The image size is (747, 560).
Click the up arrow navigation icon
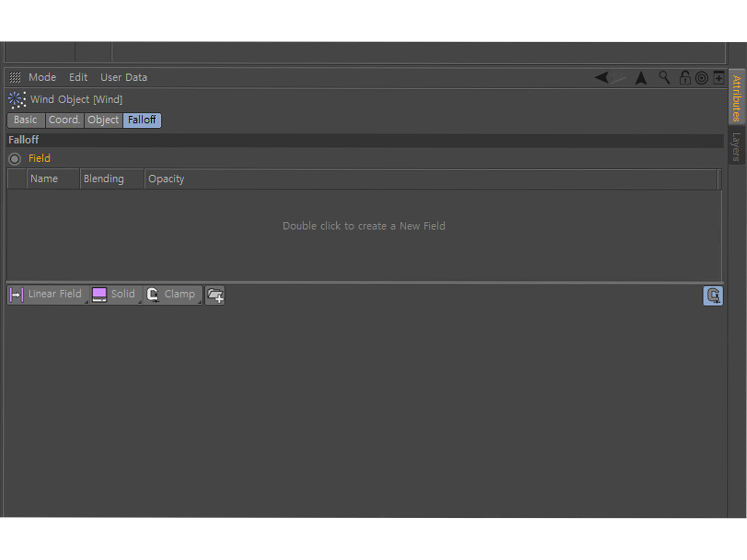point(641,78)
